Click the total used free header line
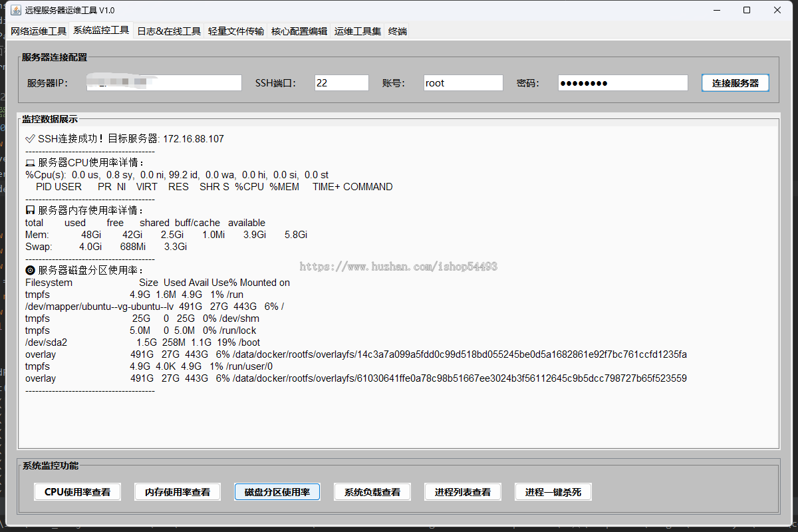This screenshot has width=798, height=532. pos(145,223)
